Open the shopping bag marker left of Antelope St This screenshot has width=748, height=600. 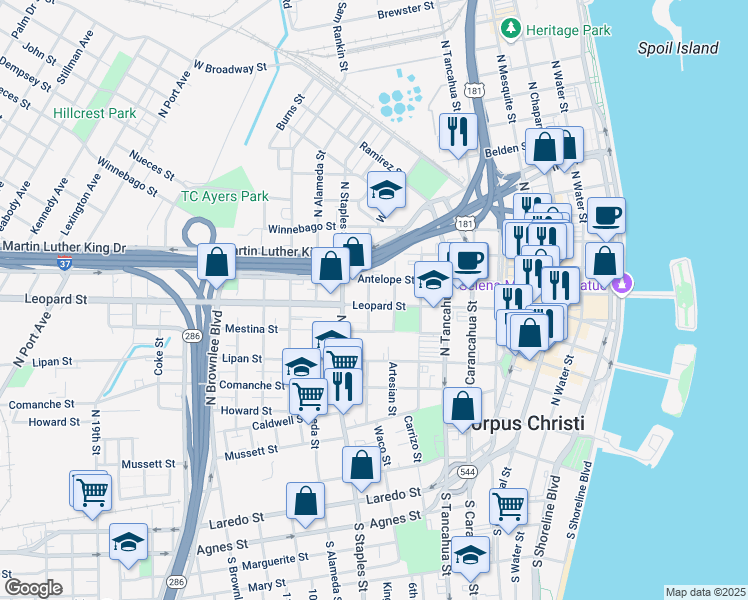coord(330,266)
